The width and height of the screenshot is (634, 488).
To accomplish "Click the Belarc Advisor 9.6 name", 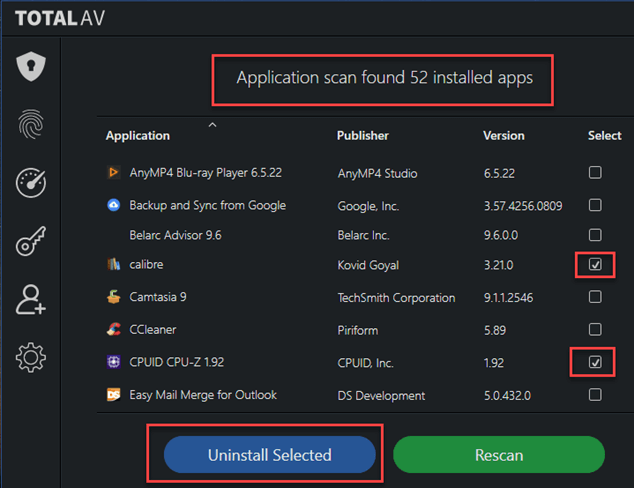I will (175, 235).
